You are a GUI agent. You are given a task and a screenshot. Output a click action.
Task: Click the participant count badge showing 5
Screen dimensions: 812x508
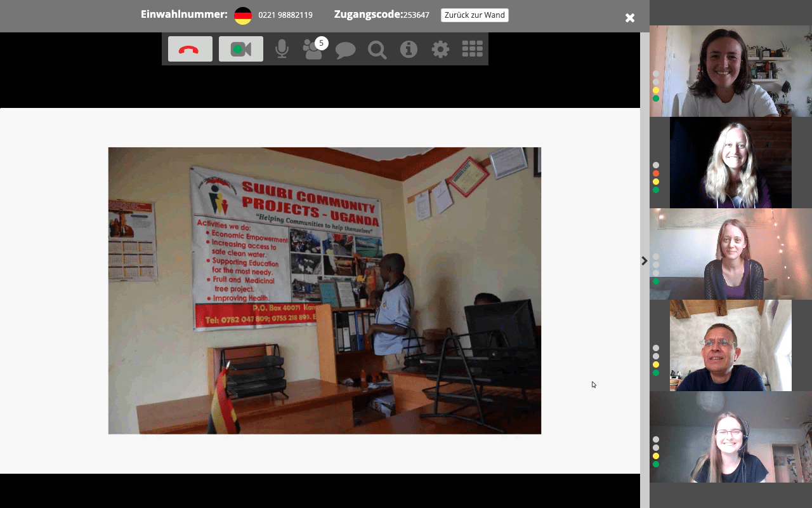322,43
